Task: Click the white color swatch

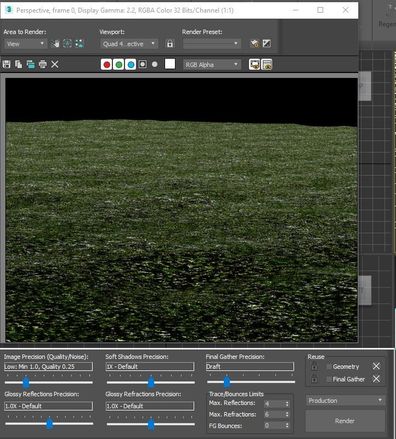Action: (x=170, y=64)
